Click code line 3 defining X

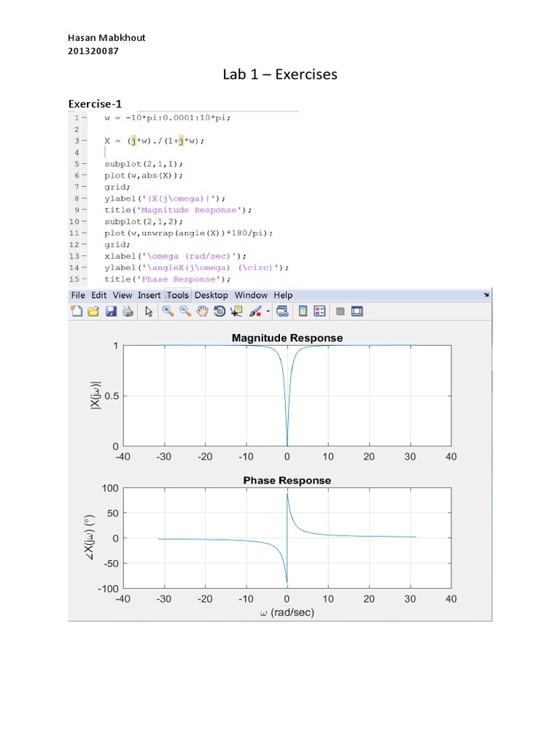[155, 141]
